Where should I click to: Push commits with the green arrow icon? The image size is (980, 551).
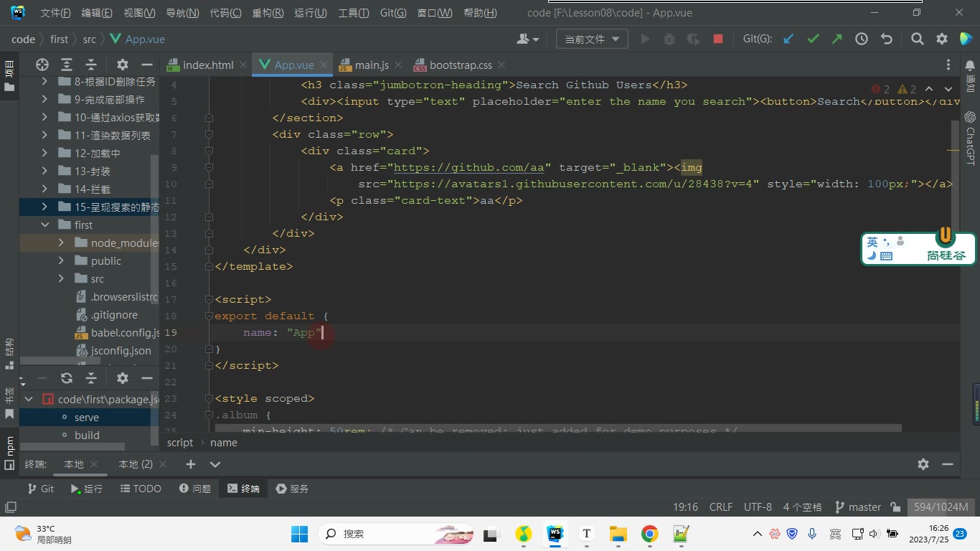point(837,39)
